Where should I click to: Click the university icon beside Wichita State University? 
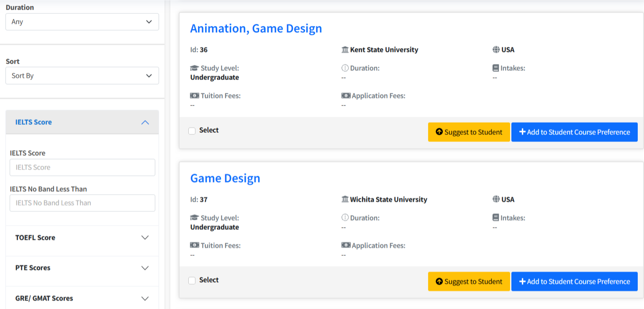pos(345,200)
